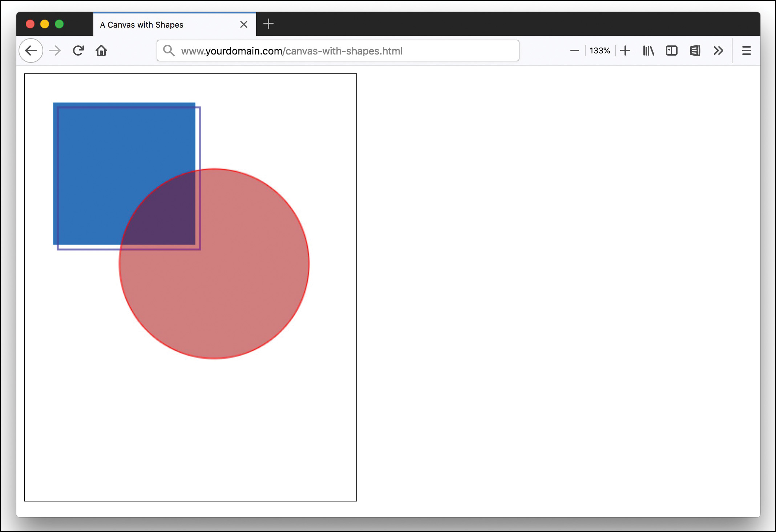Click the forward navigation arrow
This screenshot has height=532, width=776.
[54, 51]
